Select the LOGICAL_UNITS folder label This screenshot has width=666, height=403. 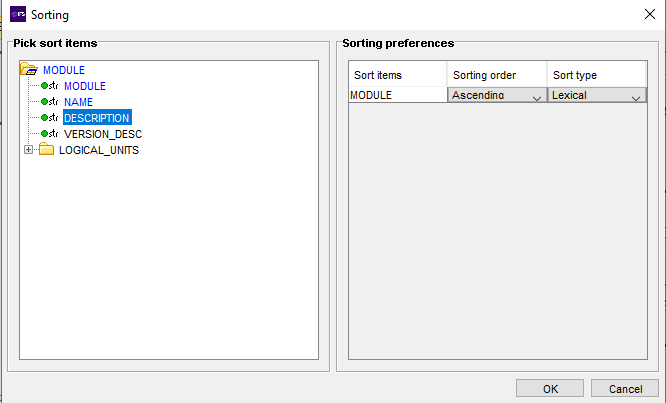99,150
